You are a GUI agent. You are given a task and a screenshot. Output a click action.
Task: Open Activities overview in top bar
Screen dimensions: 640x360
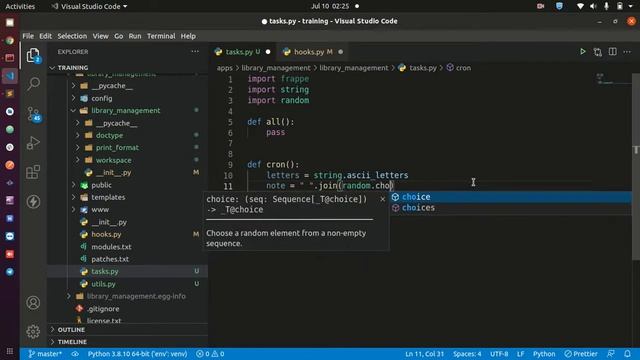tap(20, 6)
